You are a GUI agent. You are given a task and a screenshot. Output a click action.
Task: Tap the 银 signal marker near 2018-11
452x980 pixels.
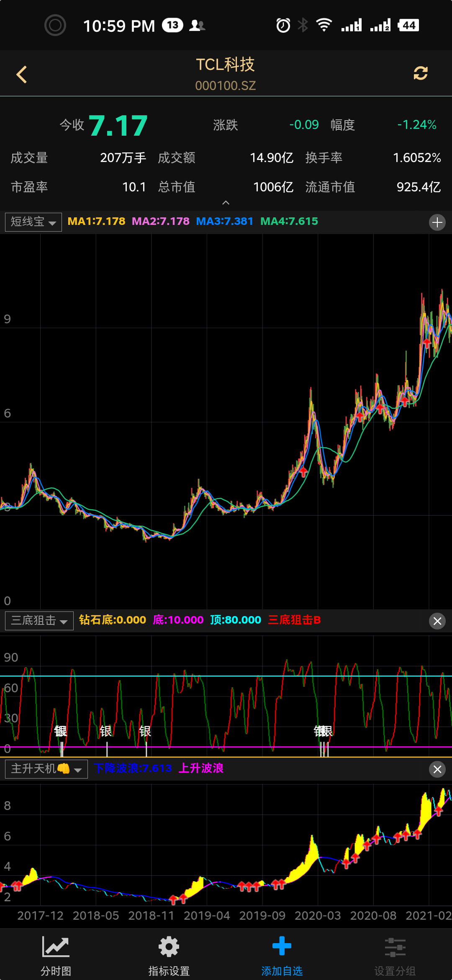(x=145, y=732)
